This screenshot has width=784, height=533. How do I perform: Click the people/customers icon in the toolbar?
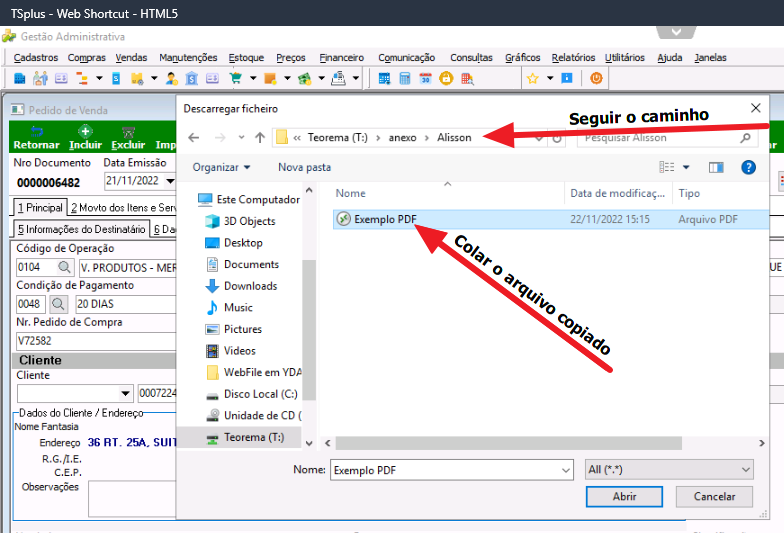coord(40,78)
